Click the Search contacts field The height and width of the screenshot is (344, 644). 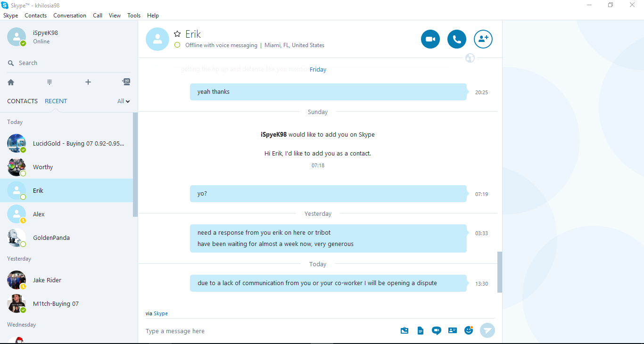click(69, 63)
